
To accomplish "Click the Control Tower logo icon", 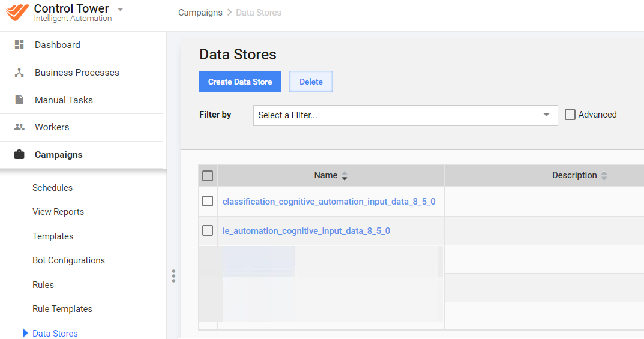I will click(x=17, y=12).
